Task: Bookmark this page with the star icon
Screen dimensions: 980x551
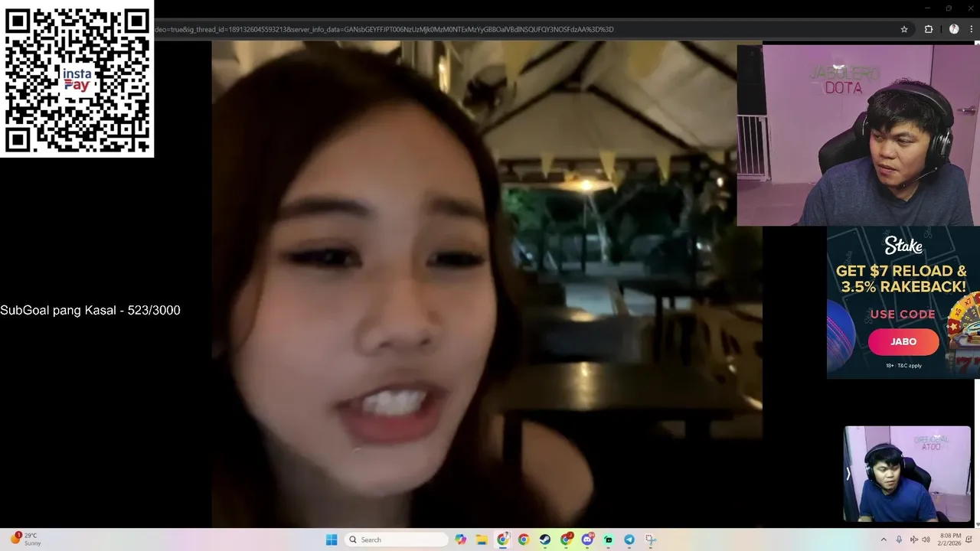Action: point(904,29)
